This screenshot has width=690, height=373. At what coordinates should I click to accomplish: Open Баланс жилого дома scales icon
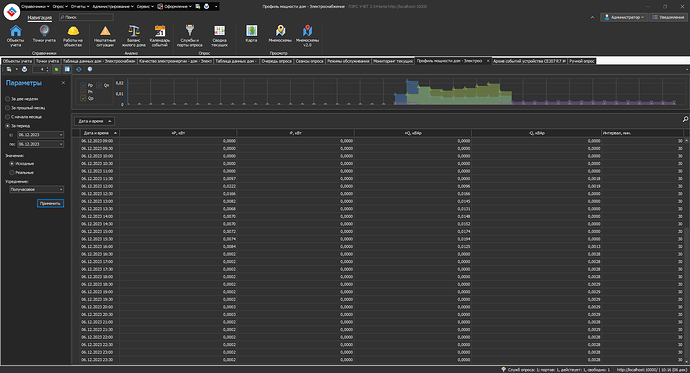(133, 36)
